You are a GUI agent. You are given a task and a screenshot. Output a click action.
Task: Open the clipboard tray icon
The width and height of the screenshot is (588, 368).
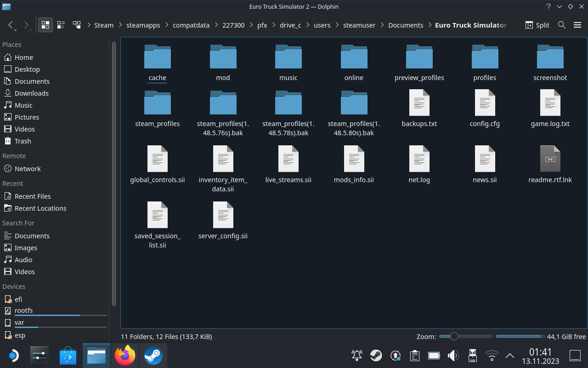click(414, 356)
